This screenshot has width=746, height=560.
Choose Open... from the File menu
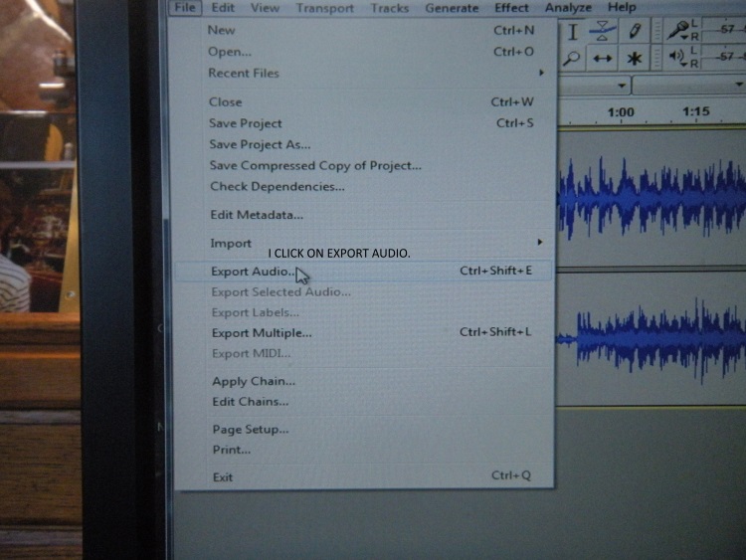pyautogui.click(x=364, y=52)
